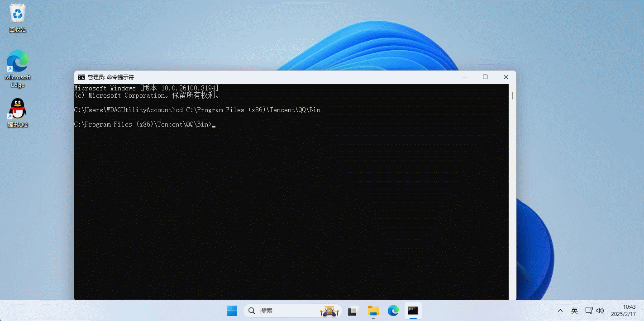Select the Microsoft Edge desktop shortcut
The height and width of the screenshot is (321, 644).
coord(18,69)
